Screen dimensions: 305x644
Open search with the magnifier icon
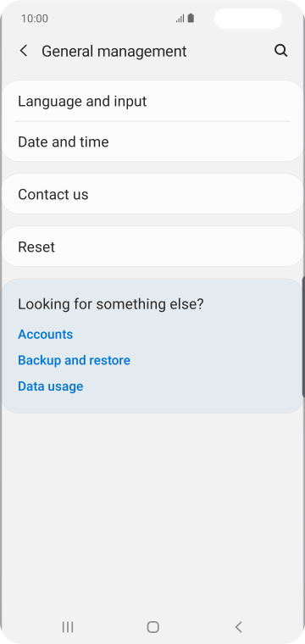click(x=280, y=51)
